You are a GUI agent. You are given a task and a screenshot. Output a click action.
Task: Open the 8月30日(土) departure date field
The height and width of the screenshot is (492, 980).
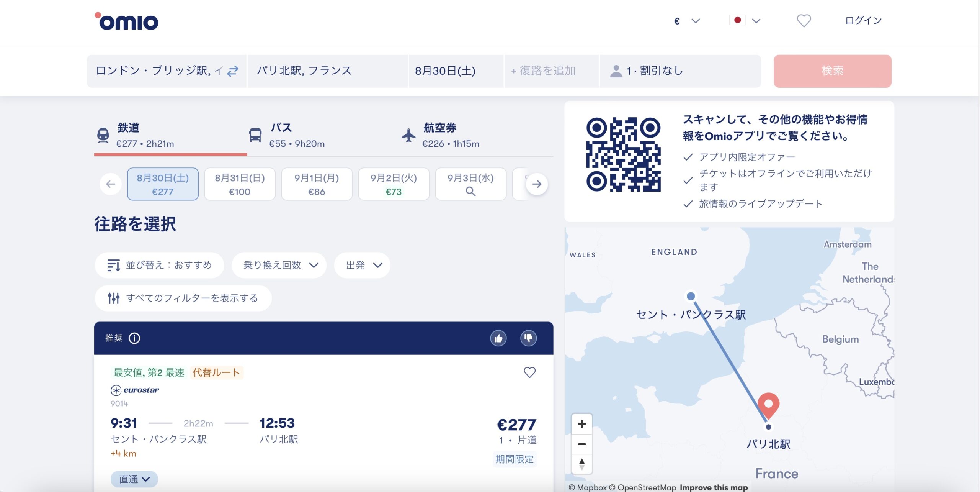(x=456, y=71)
